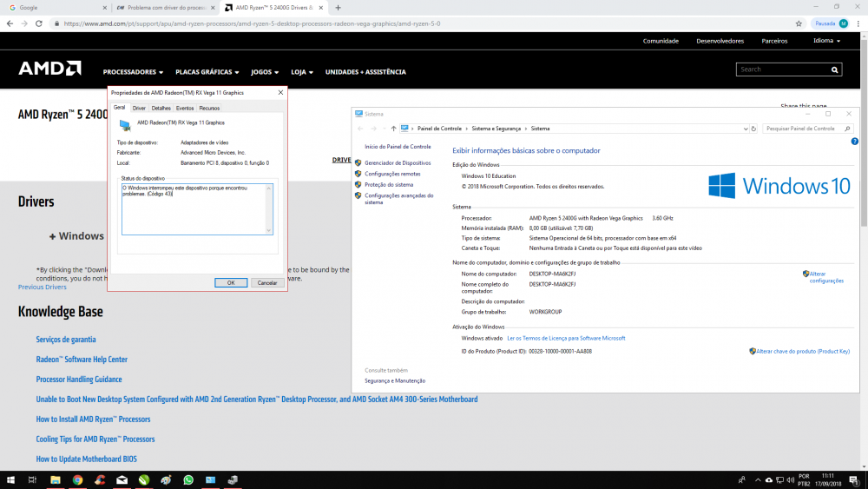868x489 pixels.
Task: Open the network status tray icon
Action: [779, 480]
